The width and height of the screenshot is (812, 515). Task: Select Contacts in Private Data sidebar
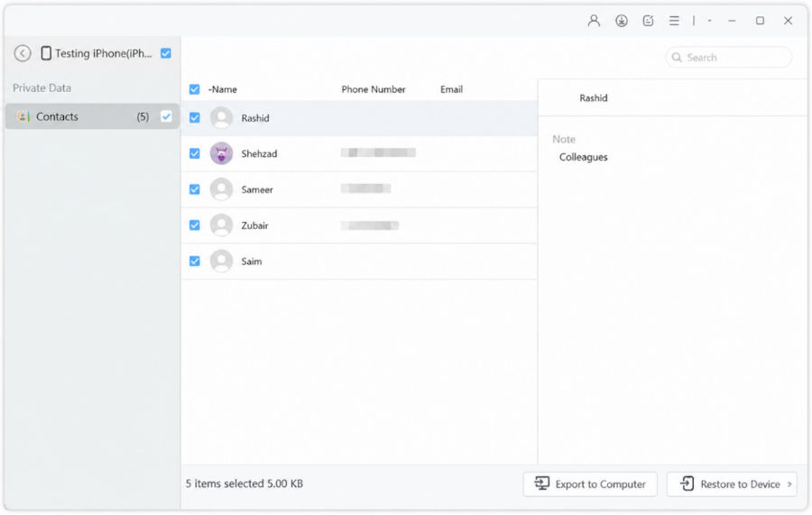[x=92, y=116]
